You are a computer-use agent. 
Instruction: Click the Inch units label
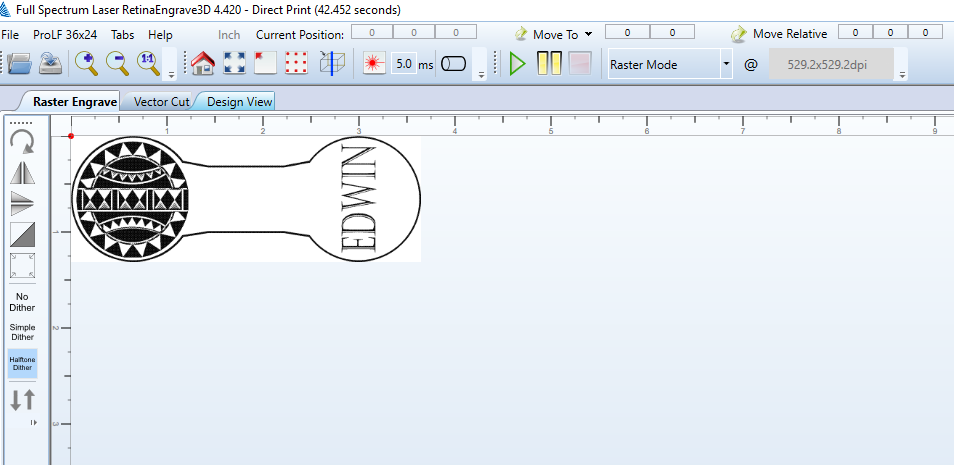[229, 35]
